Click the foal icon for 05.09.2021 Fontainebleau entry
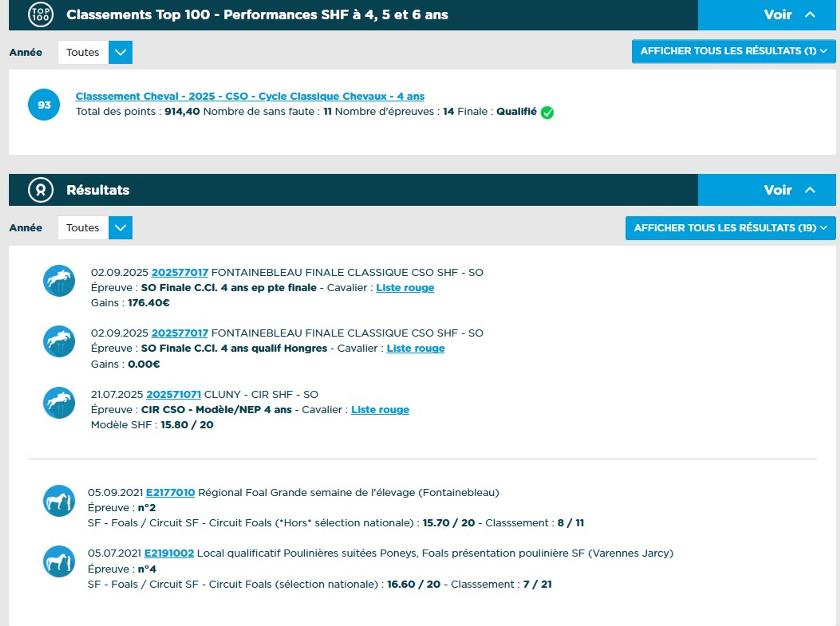Image resolution: width=840 pixels, height=626 pixels. point(59,501)
